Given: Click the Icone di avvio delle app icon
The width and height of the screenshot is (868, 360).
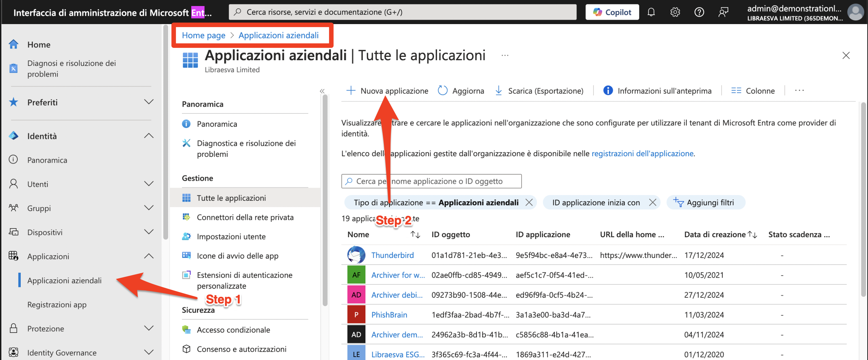Looking at the screenshot, I should pyautogui.click(x=186, y=256).
